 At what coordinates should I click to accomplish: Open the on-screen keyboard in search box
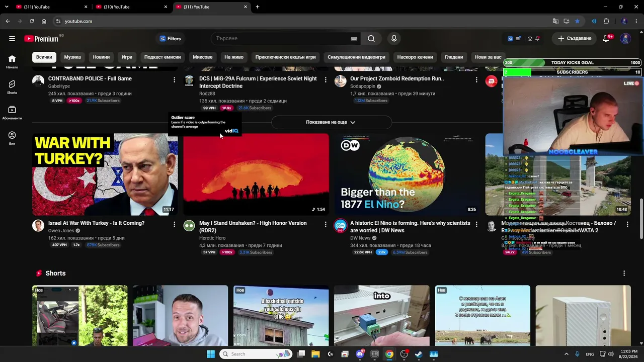(x=354, y=39)
